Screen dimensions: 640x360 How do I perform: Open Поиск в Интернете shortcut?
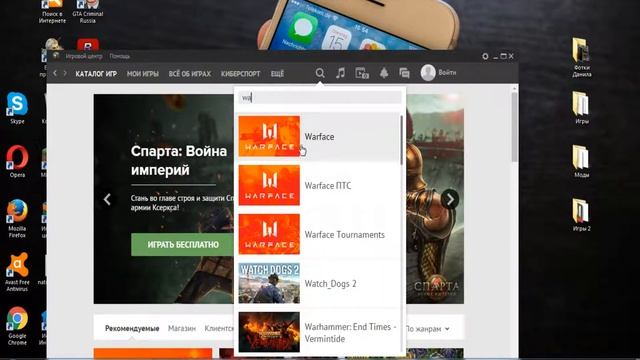coord(52,12)
